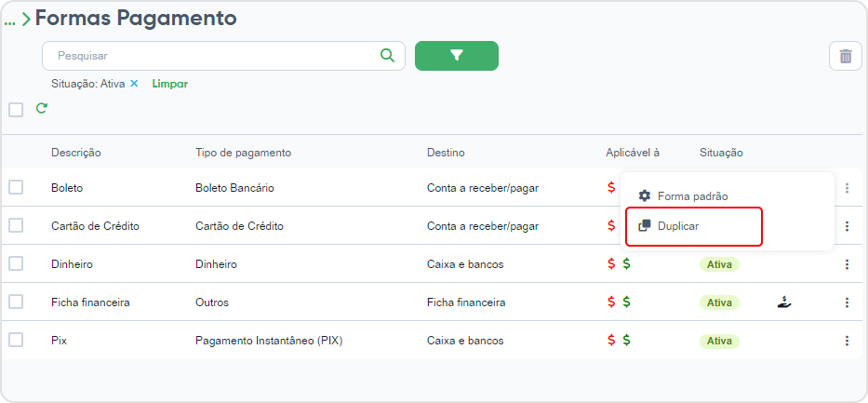Click the red dollar icon in Dinheiro row
The width and height of the screenshot is (868, 403).
(x=611, y=264)
